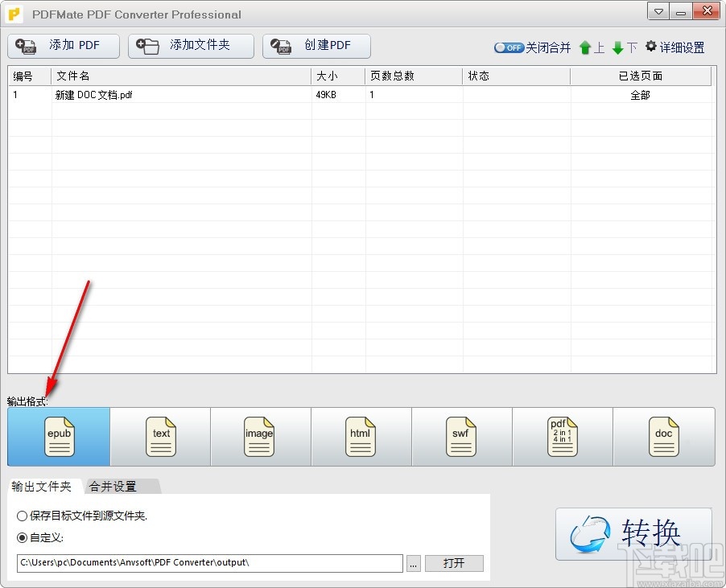Screen dimensions: 726x588
Task: Move file up with green arrow
Action: 585,47
